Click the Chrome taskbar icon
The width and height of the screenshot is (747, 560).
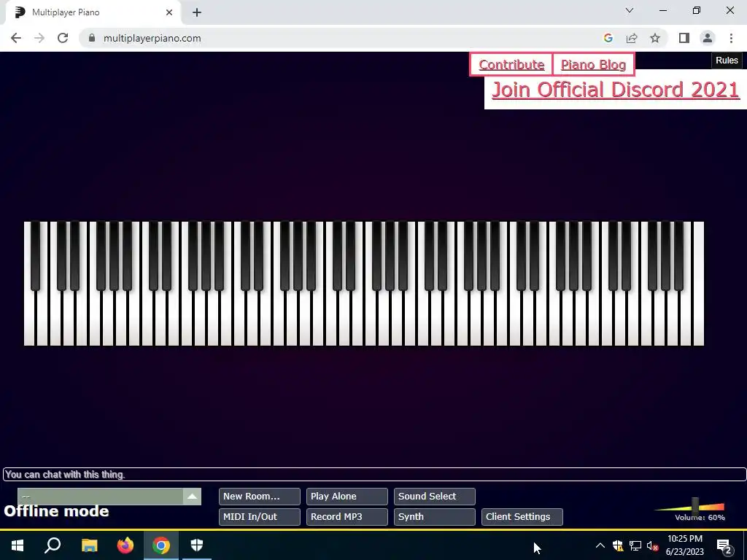(161, 545)
